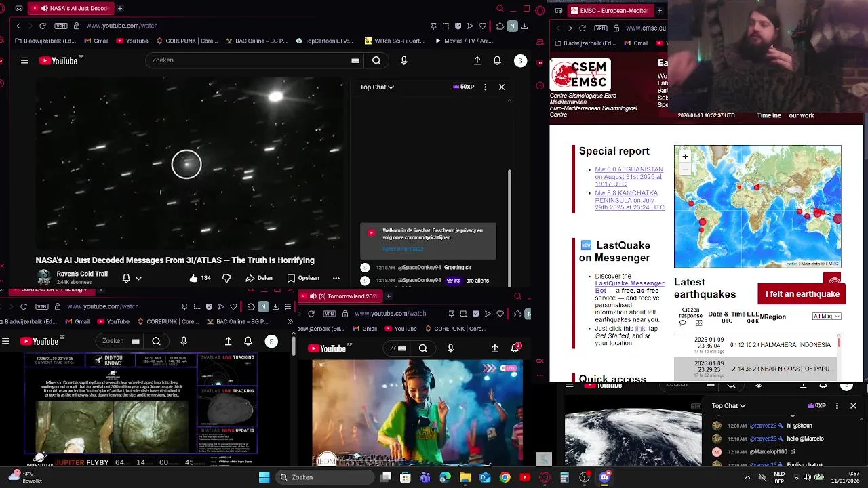Click taskbar Zoeken search box
Screen dimensions: 868x488
tap(325, 477)
